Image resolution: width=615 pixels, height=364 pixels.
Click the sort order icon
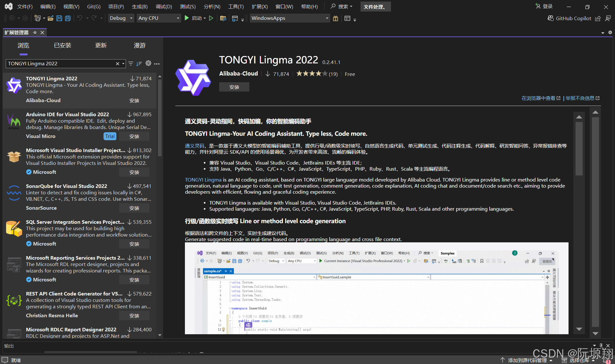pos(139,64)
